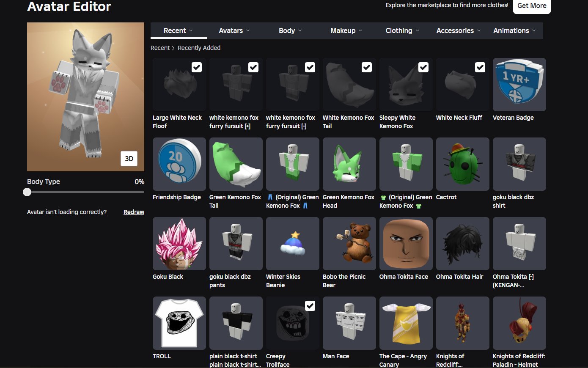Click the Redraw avatar link
This screenshot has height=368, width=588.
coord(134,212)
